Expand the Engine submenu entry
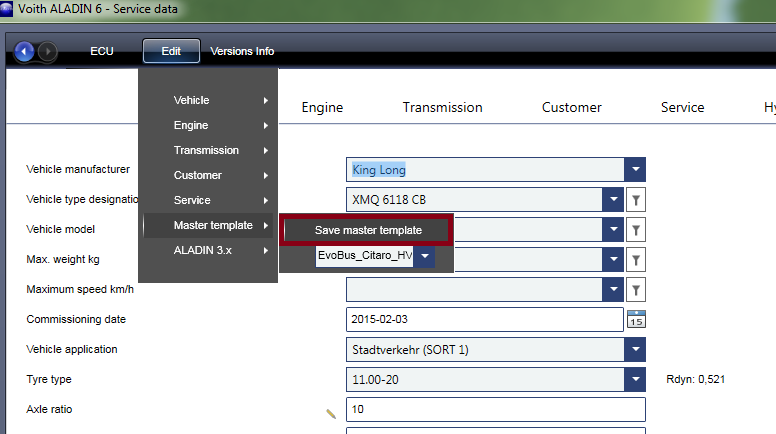 click(x=208, y=125)
